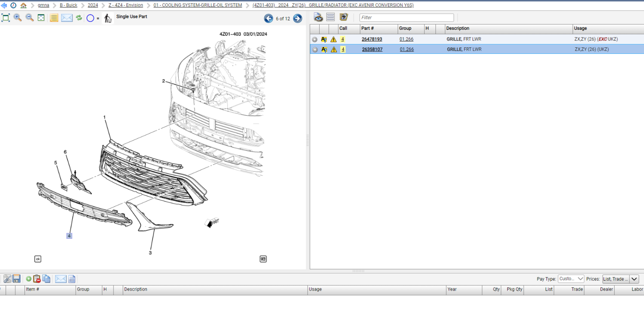
Task: Click the Filter text field
Action: (407, 18)
